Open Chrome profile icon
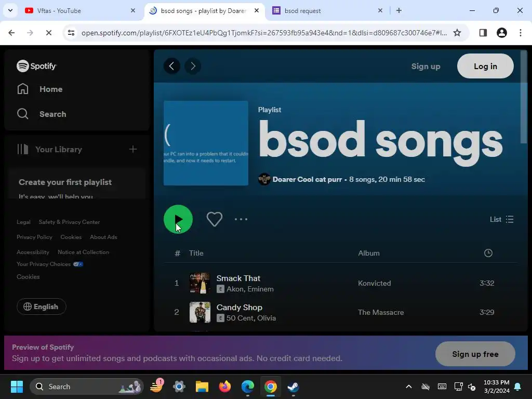The image size is (532, 399). coord(501,33)
